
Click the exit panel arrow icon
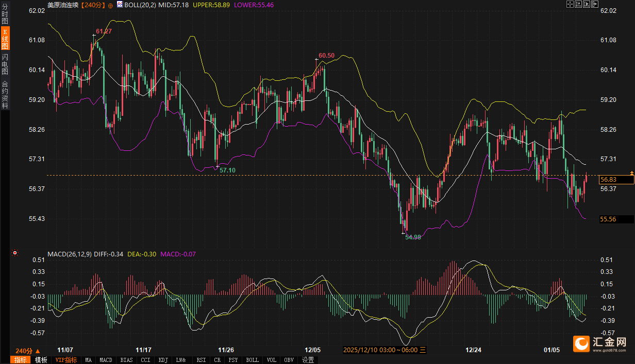594,4
